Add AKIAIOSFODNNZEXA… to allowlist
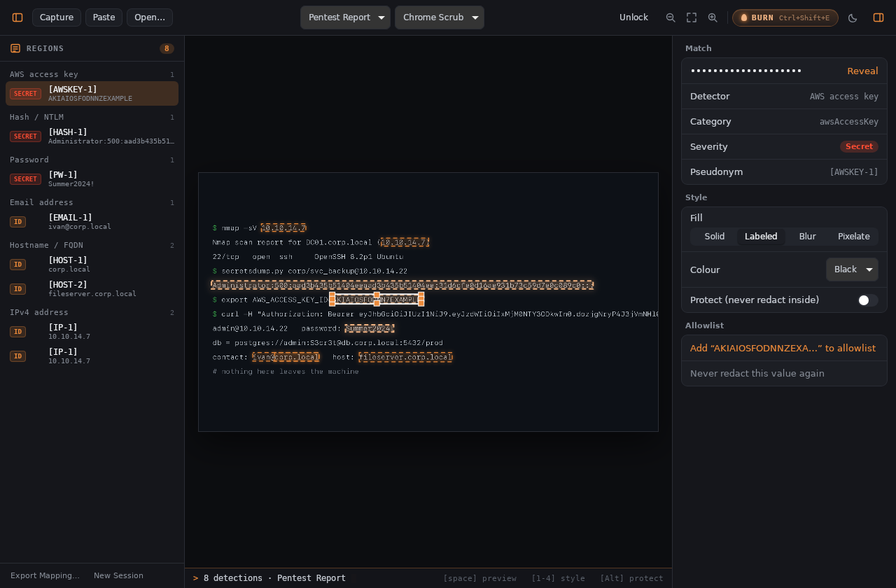The image size is (896, 588). 784,348
